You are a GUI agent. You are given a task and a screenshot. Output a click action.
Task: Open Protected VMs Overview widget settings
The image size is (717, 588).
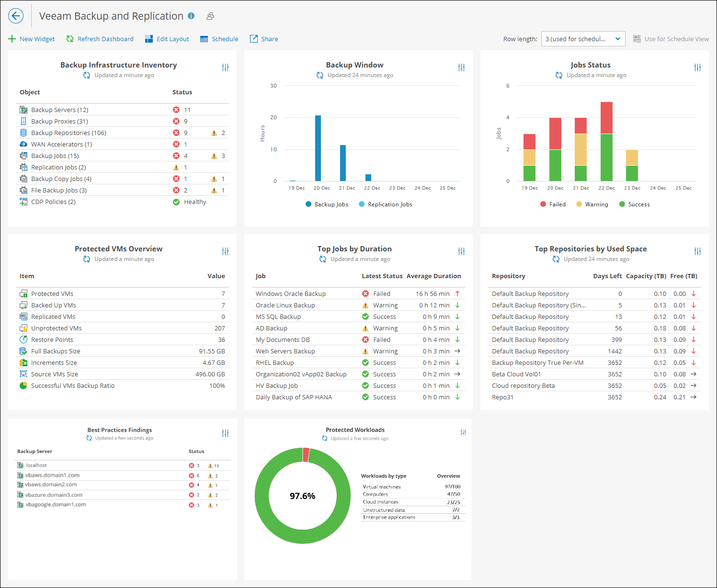point(225,251)
